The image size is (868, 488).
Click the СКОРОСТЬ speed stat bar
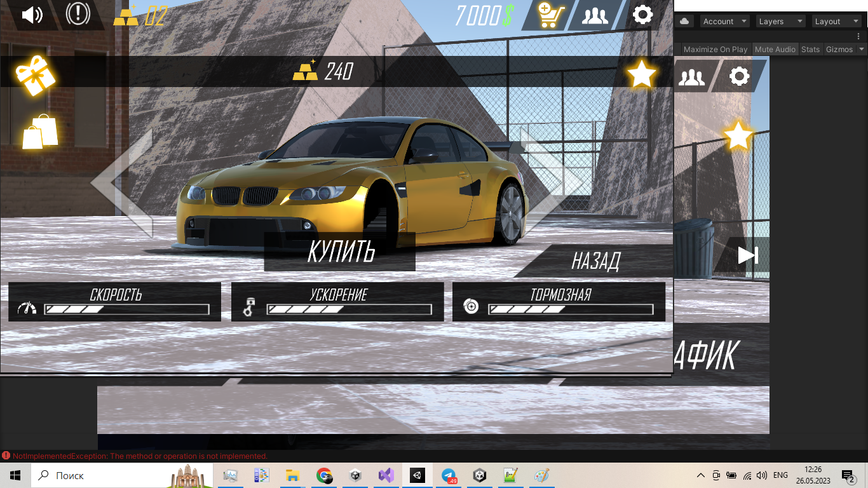coord(126,309)
